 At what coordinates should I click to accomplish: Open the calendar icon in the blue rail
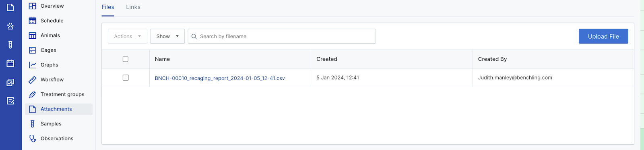click(10, 63)
